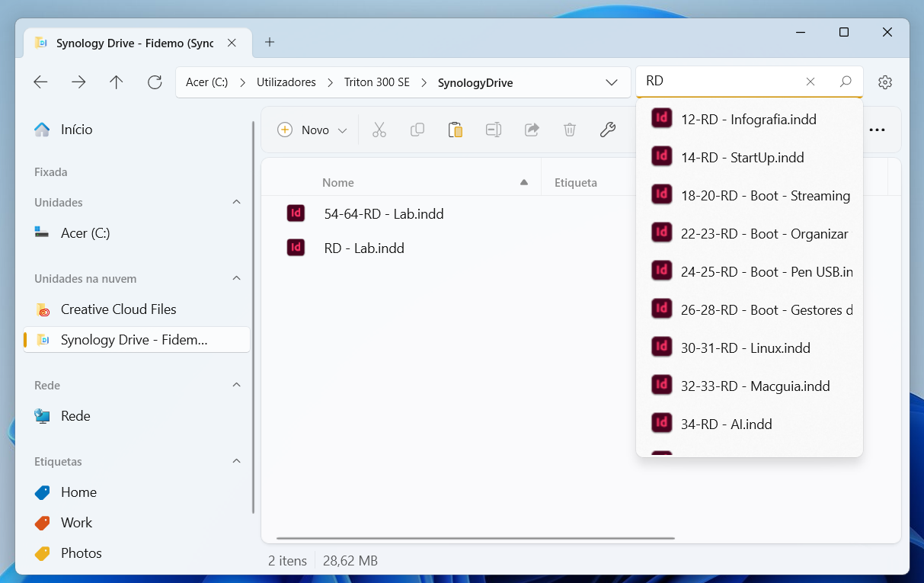Clear the RD search text

coord(810,82)
